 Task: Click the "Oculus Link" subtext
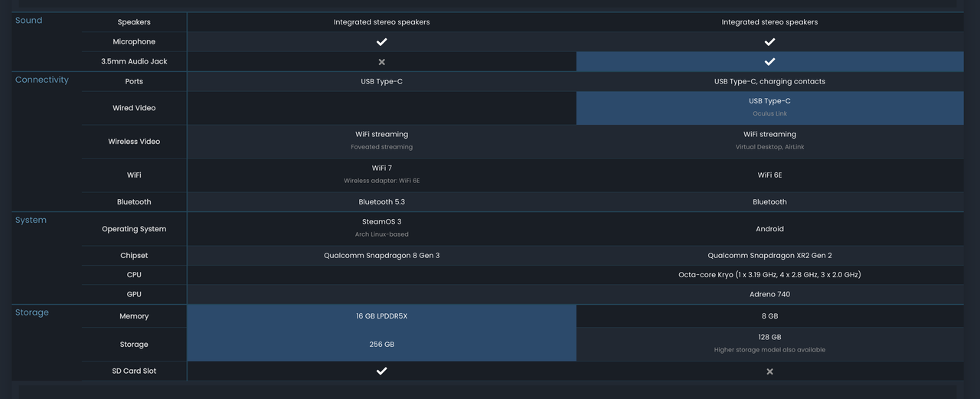click(769, 114)
